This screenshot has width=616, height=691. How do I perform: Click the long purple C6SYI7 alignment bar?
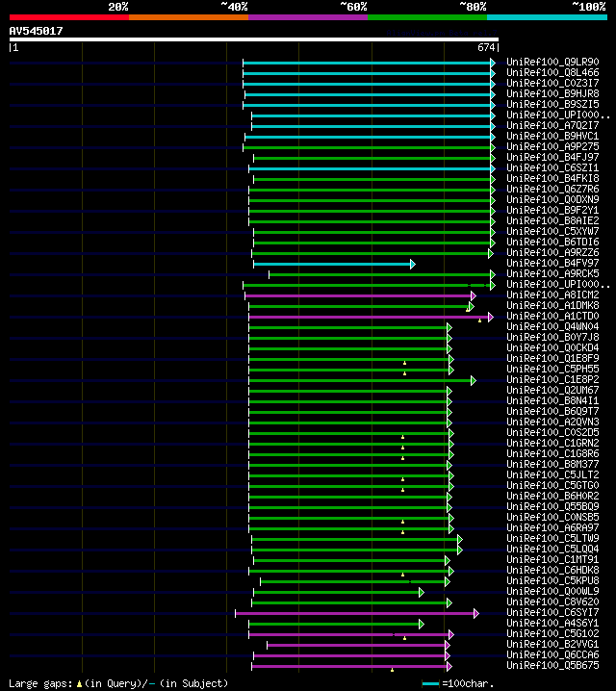click(355, 613)
